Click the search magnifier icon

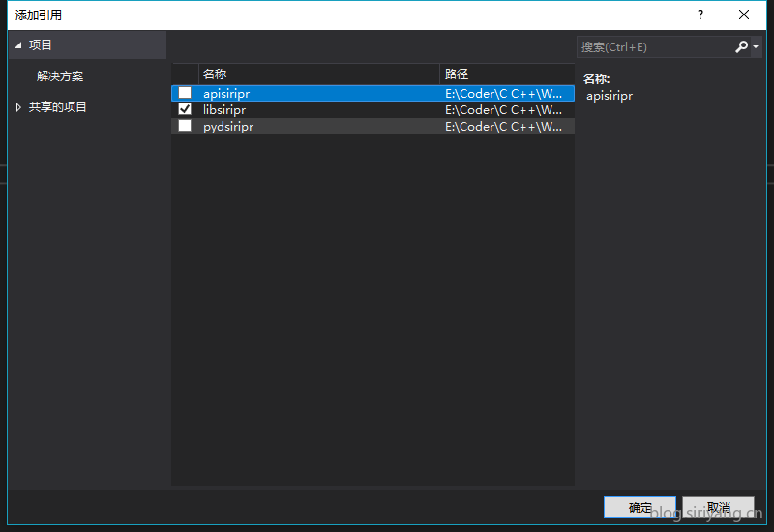[x=741, y=46]
